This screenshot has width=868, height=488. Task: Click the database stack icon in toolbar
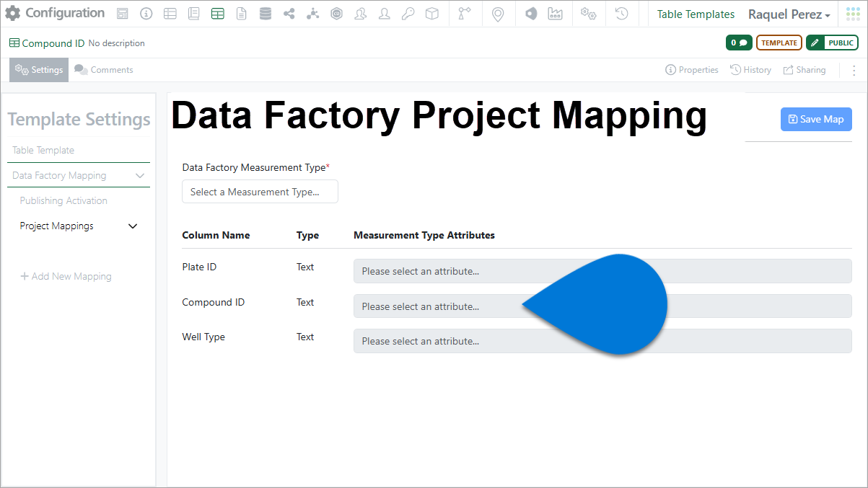tap(266, 14)
